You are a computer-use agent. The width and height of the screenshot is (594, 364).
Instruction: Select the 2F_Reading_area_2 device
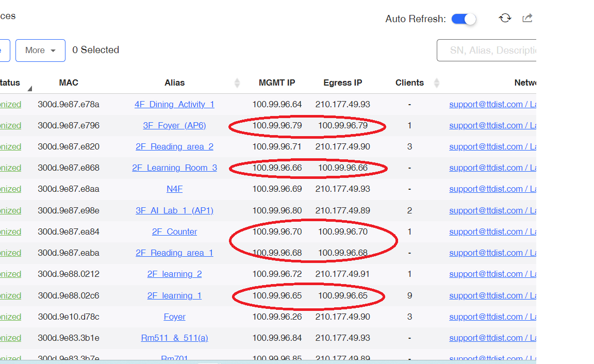(x=174, y=147)
